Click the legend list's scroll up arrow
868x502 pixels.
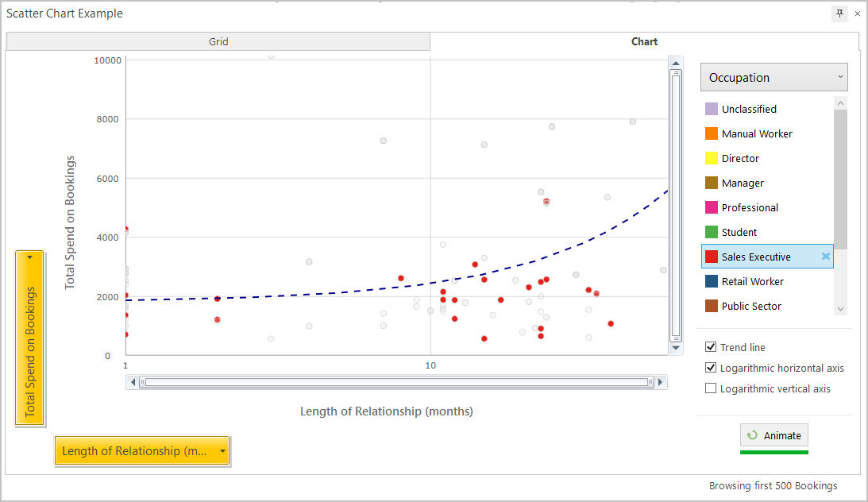[840, 103]
